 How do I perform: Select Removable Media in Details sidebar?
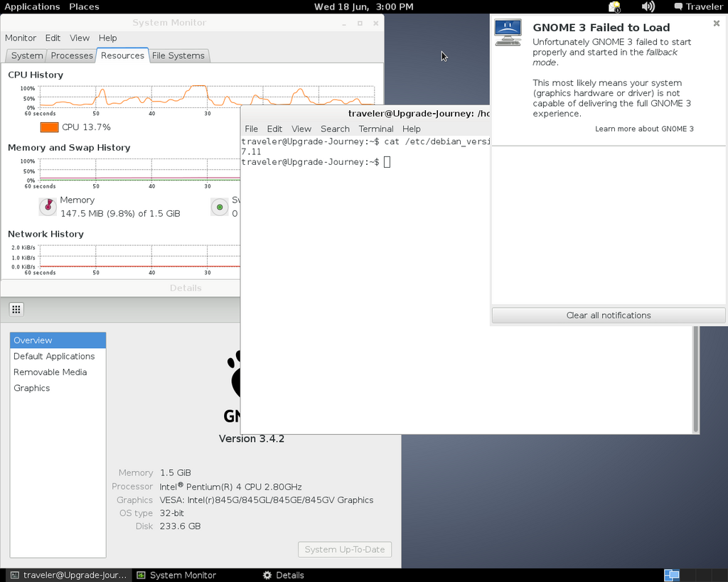[x=58, y=372]
